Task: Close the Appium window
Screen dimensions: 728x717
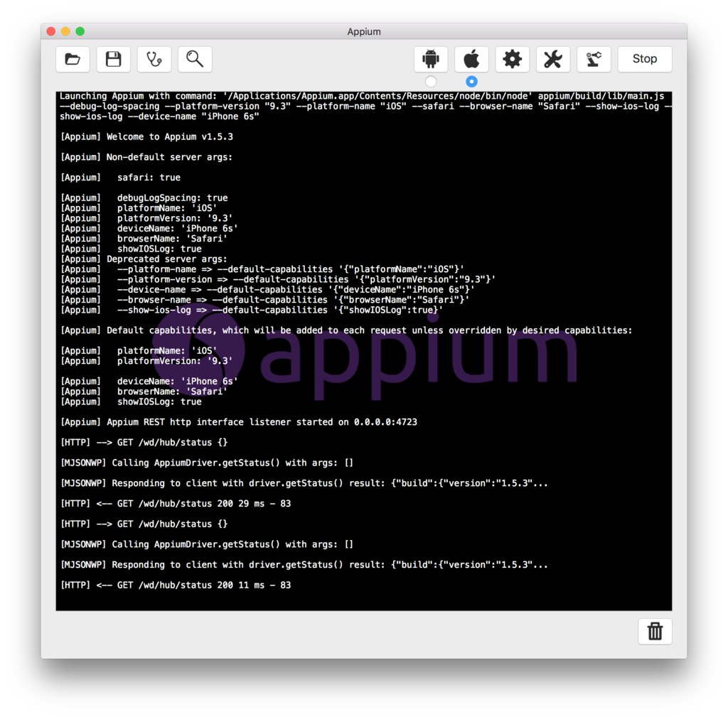Action: coord(51,31)
